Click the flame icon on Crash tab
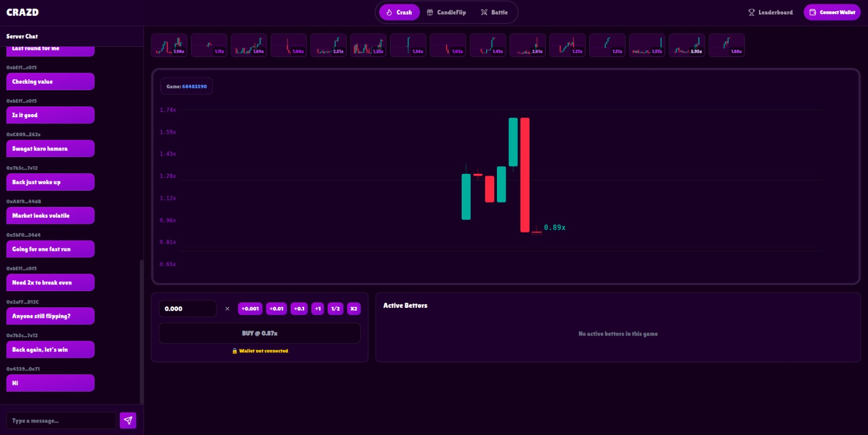Image resolution: width=868 pixels, height=435 pixels. [x=389, y=12]
